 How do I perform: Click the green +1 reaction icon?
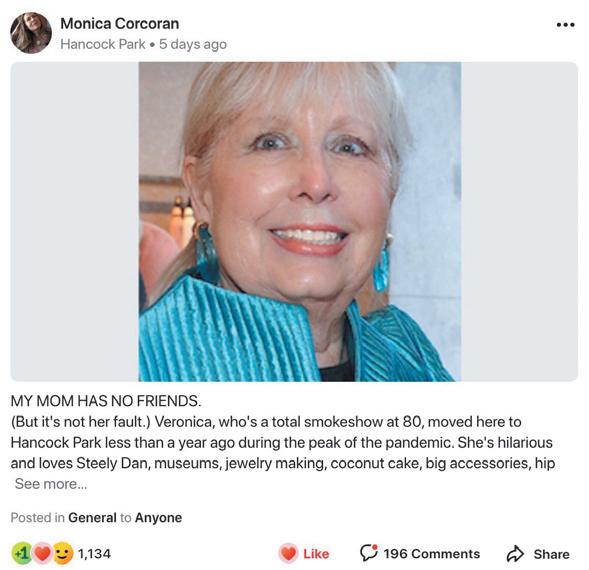coord(22,553)
